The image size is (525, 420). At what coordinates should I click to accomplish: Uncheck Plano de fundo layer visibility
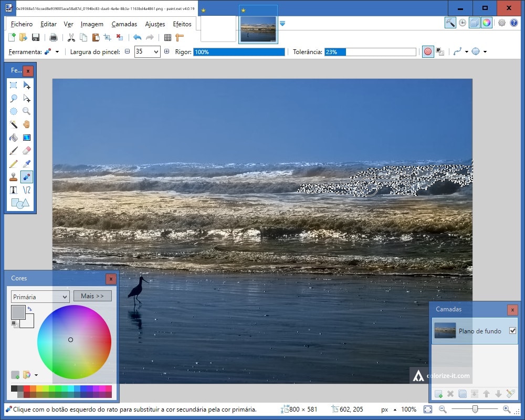click(x=512, y=331)
